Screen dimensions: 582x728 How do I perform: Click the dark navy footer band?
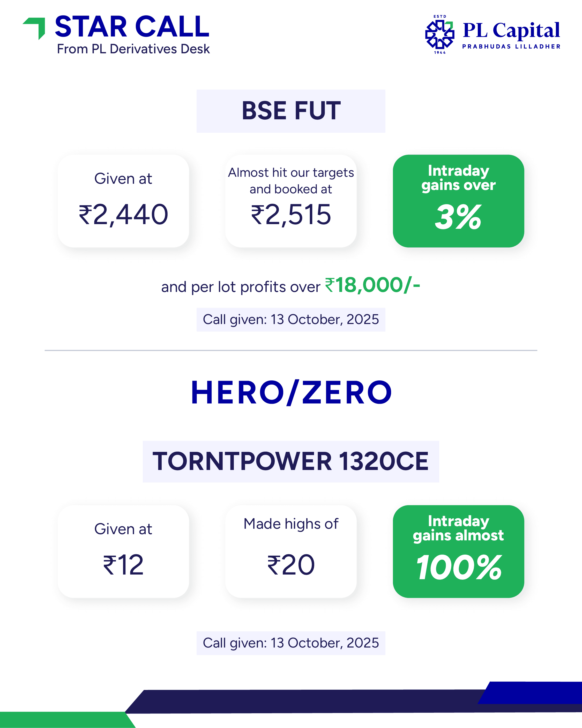click(304, 701)
